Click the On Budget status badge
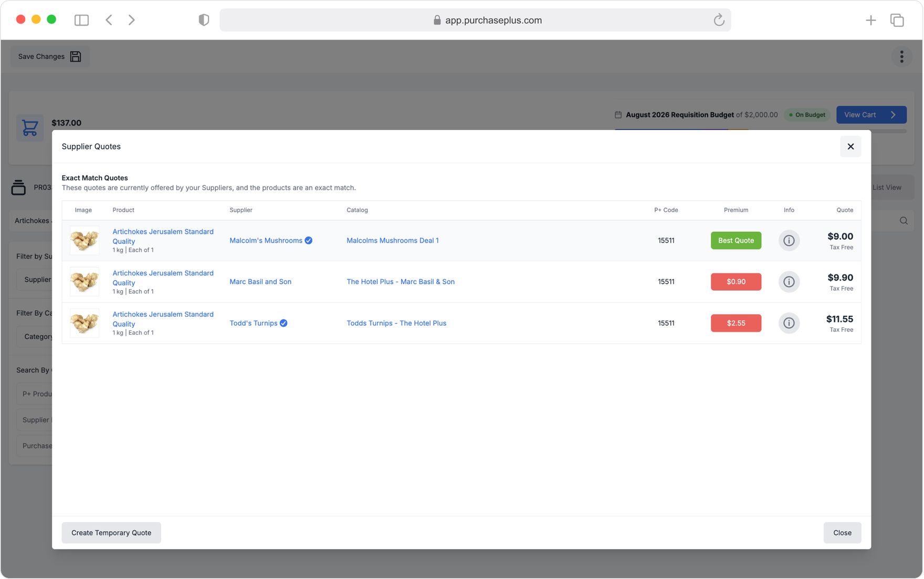924x579 pixels. click(x=807, y=115)
